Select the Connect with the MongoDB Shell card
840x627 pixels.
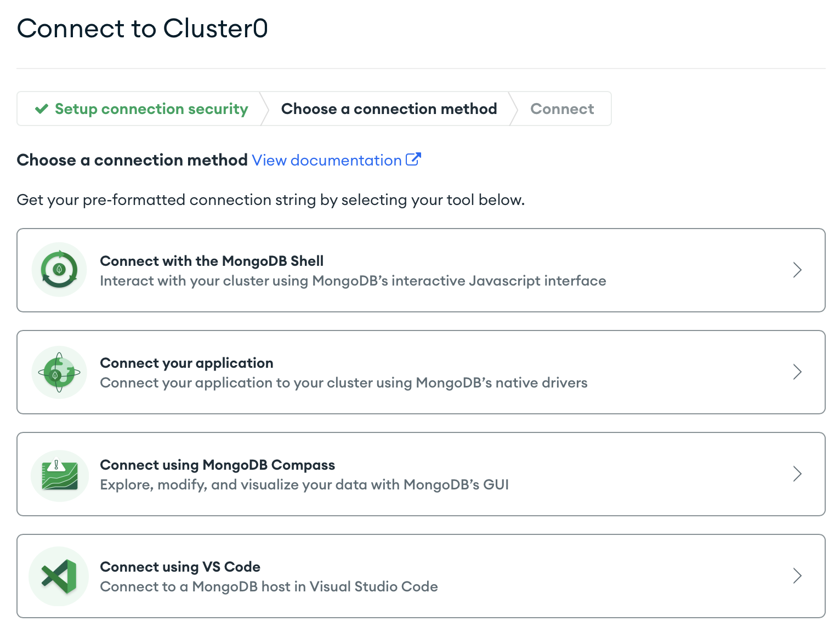click(420, 270)
